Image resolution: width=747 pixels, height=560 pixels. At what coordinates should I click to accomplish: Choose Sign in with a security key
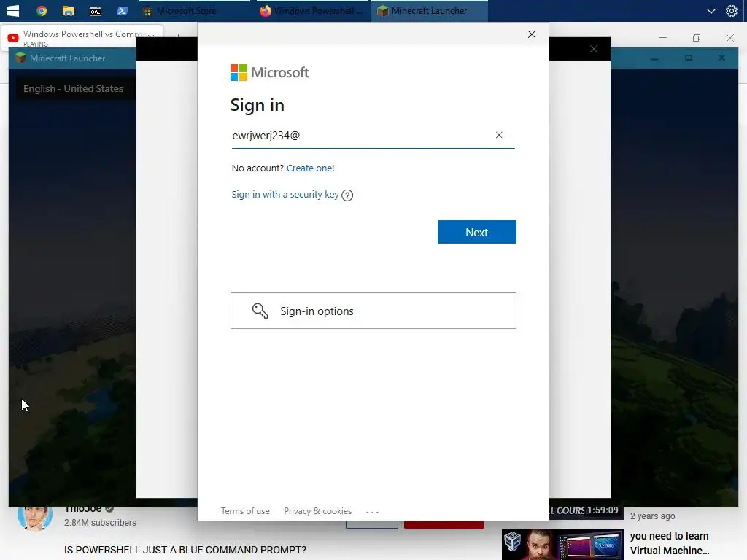pos(285,194)
